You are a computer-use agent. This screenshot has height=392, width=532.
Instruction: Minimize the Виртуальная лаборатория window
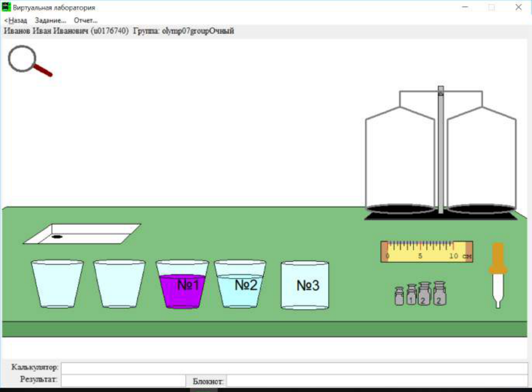point(465,7)
